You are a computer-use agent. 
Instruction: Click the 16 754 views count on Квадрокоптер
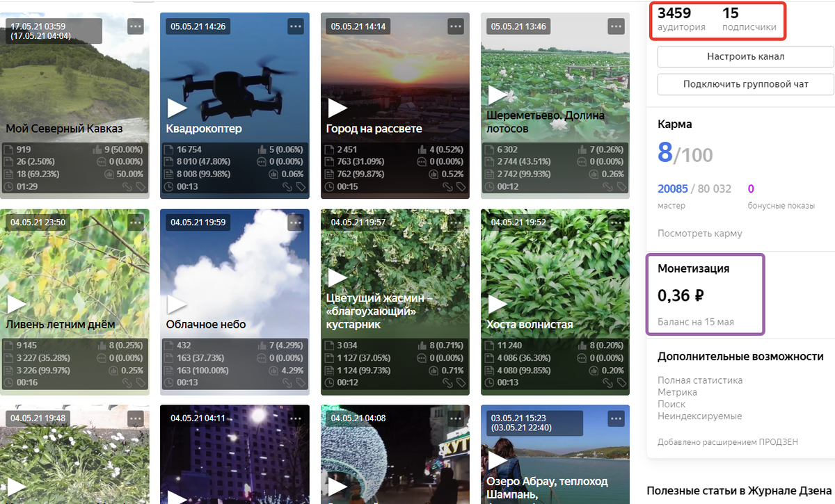tap(189, 149)
